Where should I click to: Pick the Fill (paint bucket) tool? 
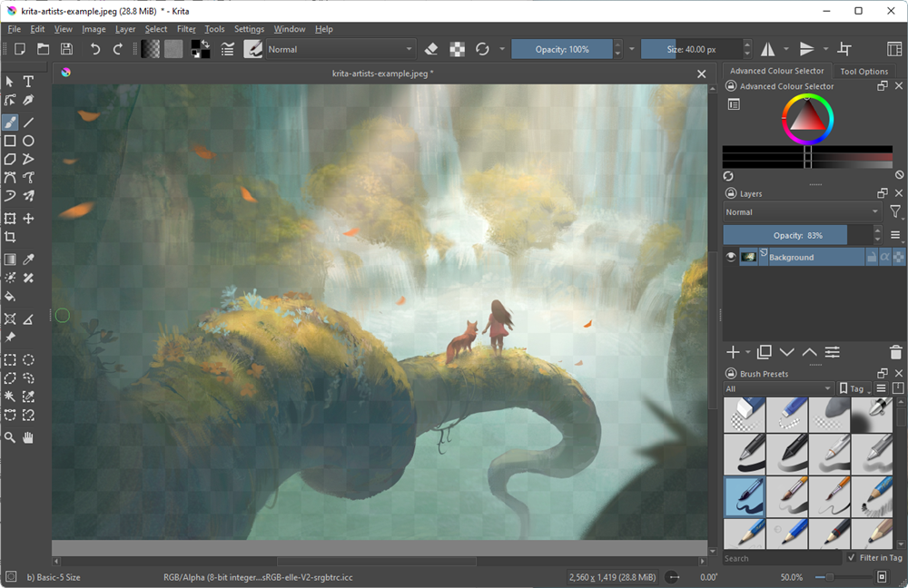click(10, 297)
